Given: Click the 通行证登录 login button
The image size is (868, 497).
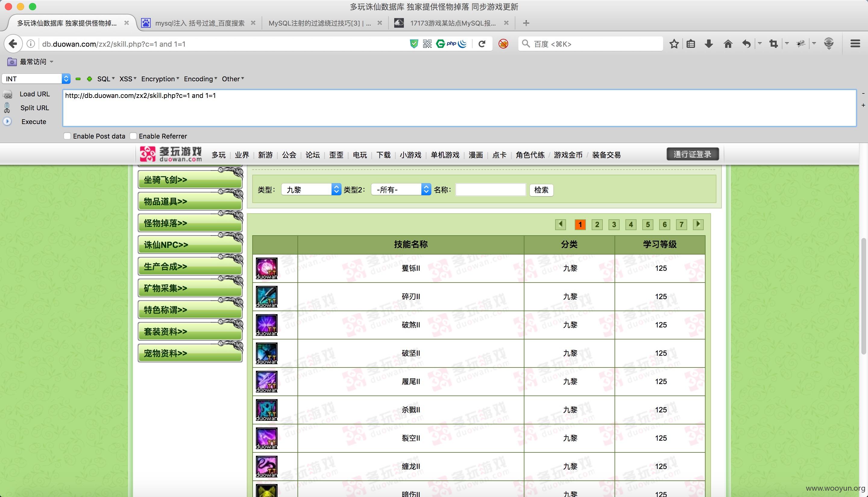Looking at the screenshot, I should (x=693, y=154).
